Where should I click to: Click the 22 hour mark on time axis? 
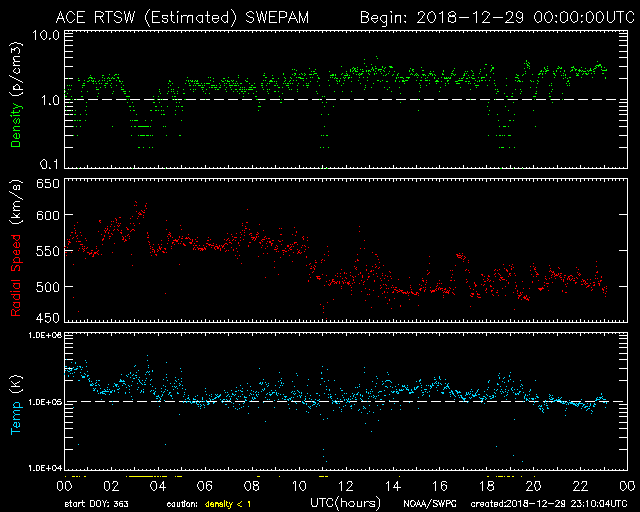pos(582,485)
